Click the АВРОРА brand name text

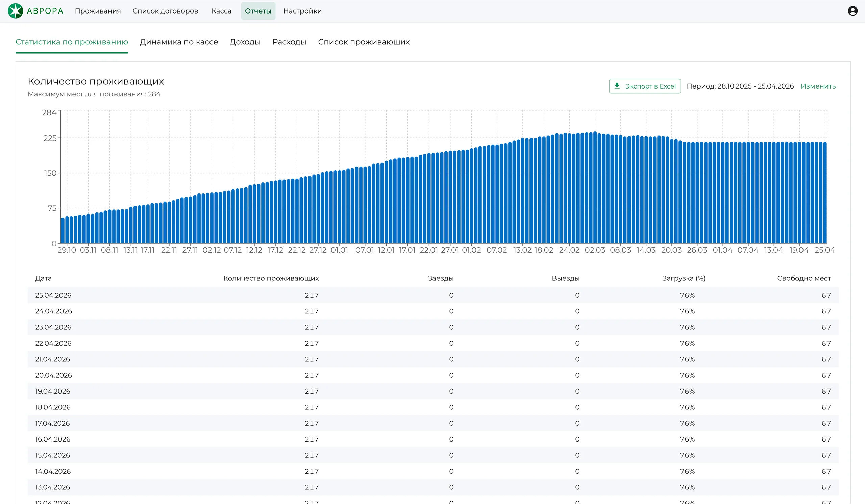pyautogui.click(x=45, y=11)
